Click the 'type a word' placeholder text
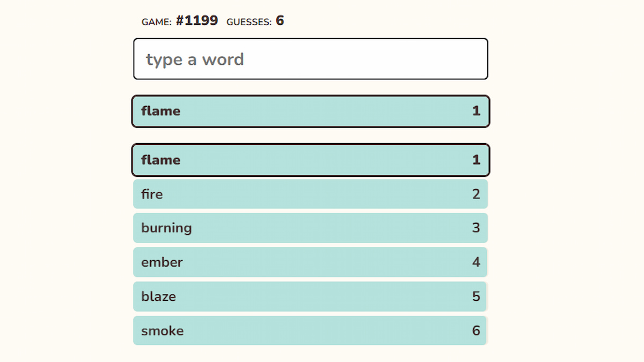 click(195, 59)
